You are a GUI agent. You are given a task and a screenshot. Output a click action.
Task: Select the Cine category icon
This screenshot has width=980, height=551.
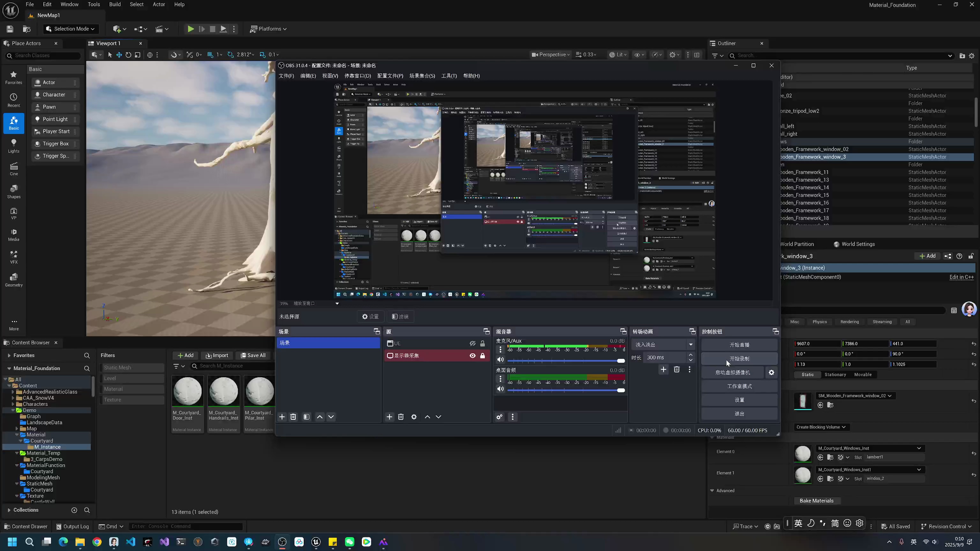pos(14,169)
